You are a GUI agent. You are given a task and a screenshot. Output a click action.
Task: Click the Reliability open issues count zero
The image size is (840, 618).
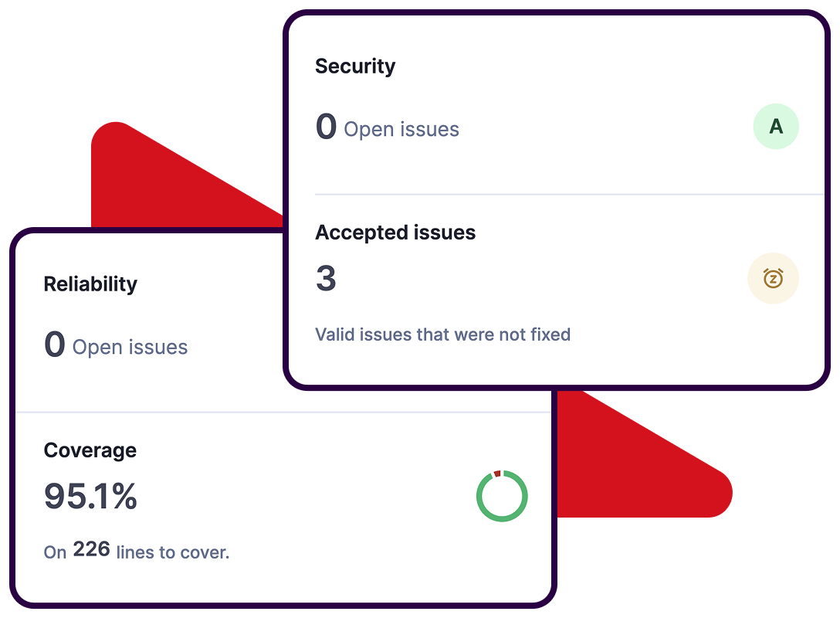point(54,345)
